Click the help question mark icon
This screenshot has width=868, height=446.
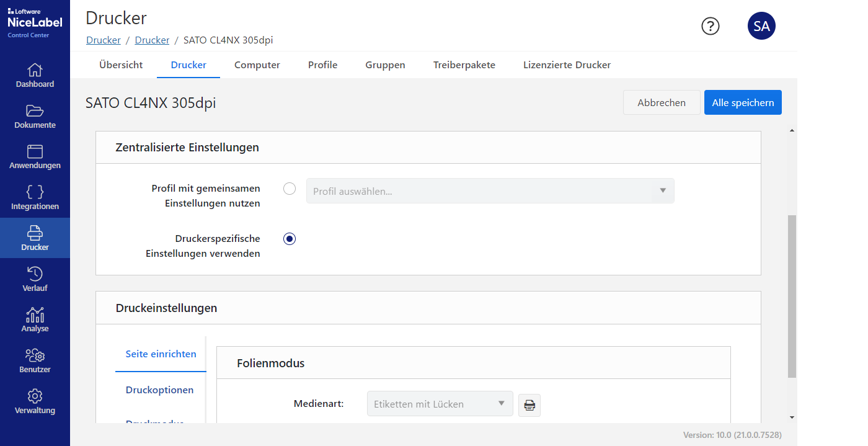(711, 26)
